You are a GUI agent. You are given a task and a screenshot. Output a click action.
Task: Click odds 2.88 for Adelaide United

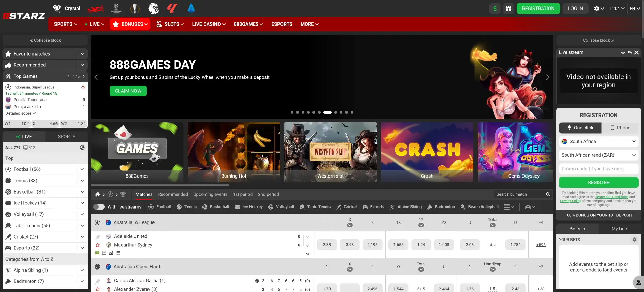(x=327, y=245)
